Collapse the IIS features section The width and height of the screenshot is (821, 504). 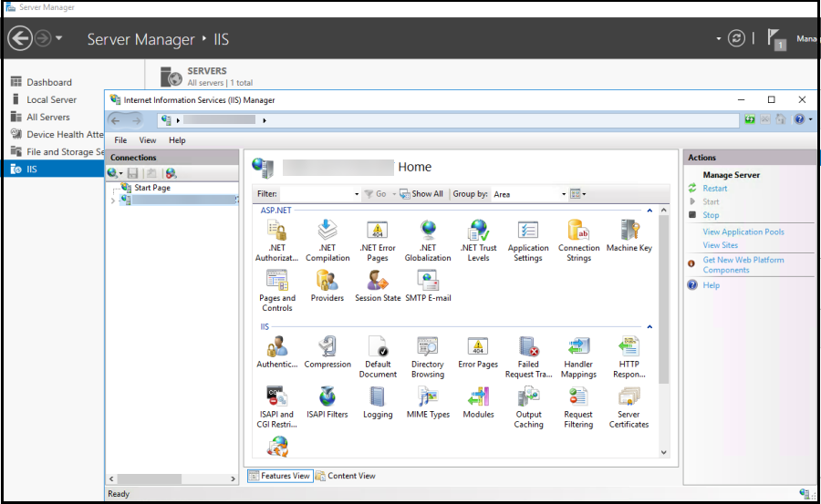pos(650,326)
